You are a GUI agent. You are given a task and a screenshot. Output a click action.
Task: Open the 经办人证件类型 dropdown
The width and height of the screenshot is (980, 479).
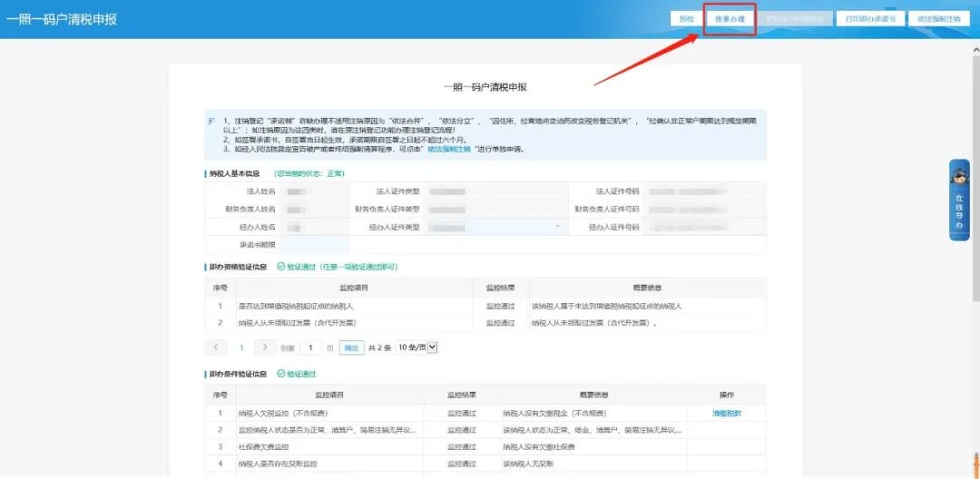point(496,227)
